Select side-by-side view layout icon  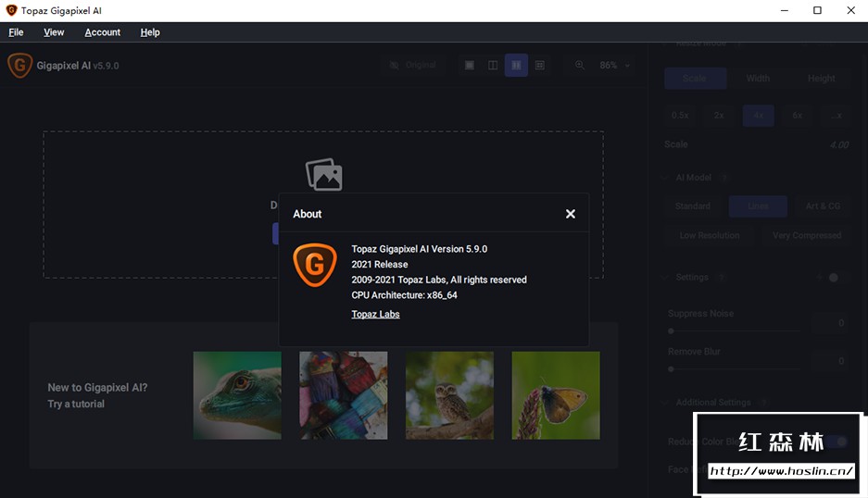click(516, 66)
